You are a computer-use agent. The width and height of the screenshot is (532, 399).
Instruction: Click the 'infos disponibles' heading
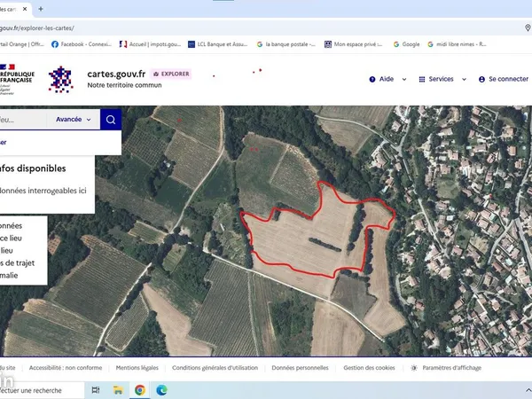[x=33, y=168]
